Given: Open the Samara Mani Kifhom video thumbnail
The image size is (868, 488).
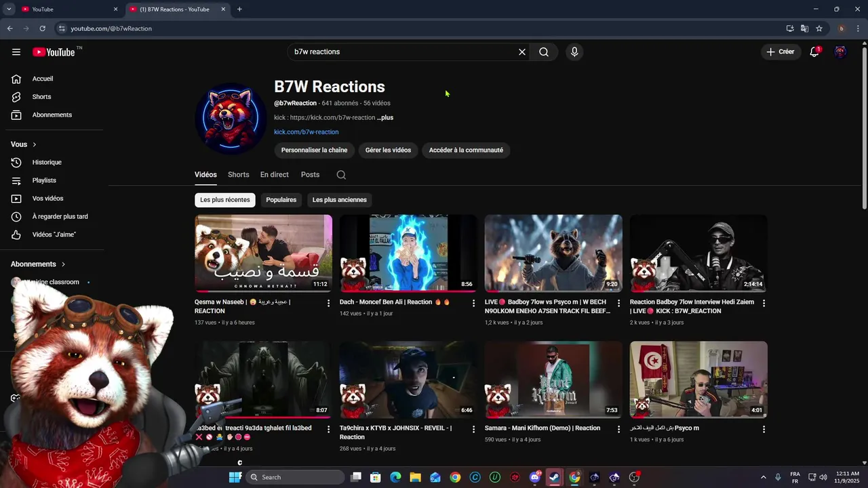Looking at the screenshot, I should coord(553,380).
